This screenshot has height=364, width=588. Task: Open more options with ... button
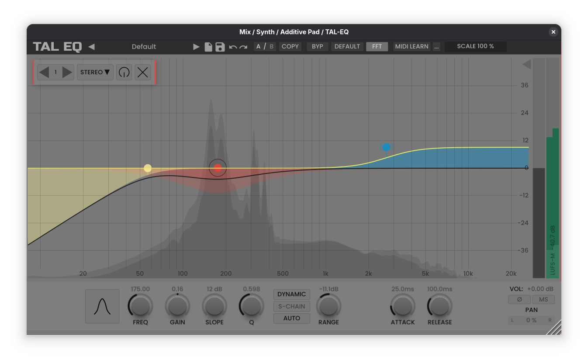click(436, 46)
